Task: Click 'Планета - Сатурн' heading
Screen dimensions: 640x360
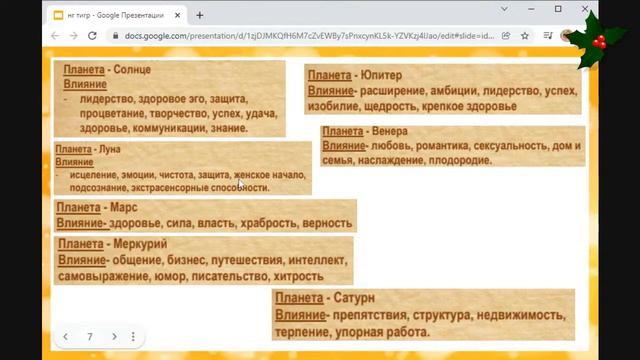Action: click(325, 298)
